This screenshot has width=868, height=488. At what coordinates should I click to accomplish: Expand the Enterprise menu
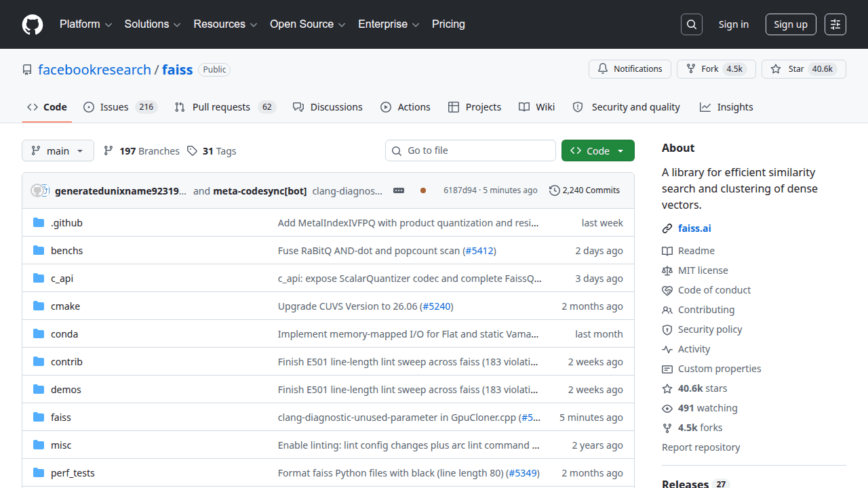[389, 24]
